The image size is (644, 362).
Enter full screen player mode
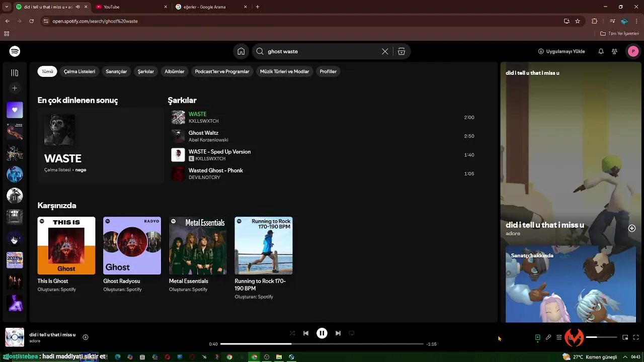coord(636,337)
